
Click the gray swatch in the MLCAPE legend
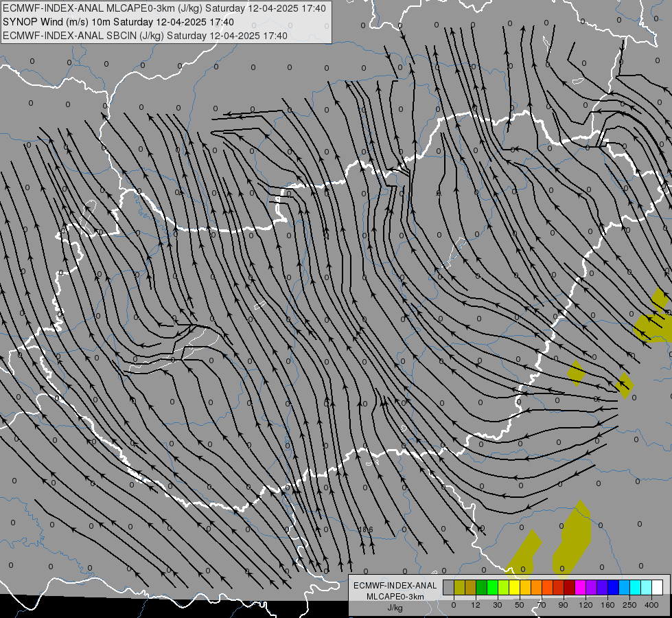(x=449, y=588)
